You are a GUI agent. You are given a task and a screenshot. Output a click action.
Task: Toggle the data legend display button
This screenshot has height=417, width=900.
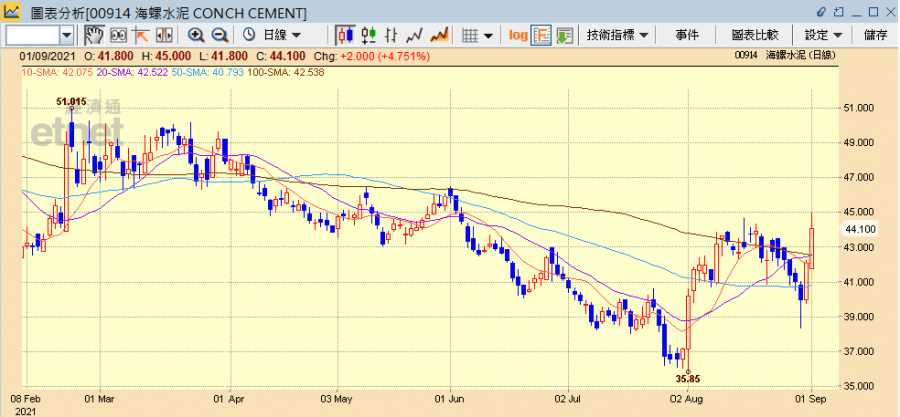point(540,35)
